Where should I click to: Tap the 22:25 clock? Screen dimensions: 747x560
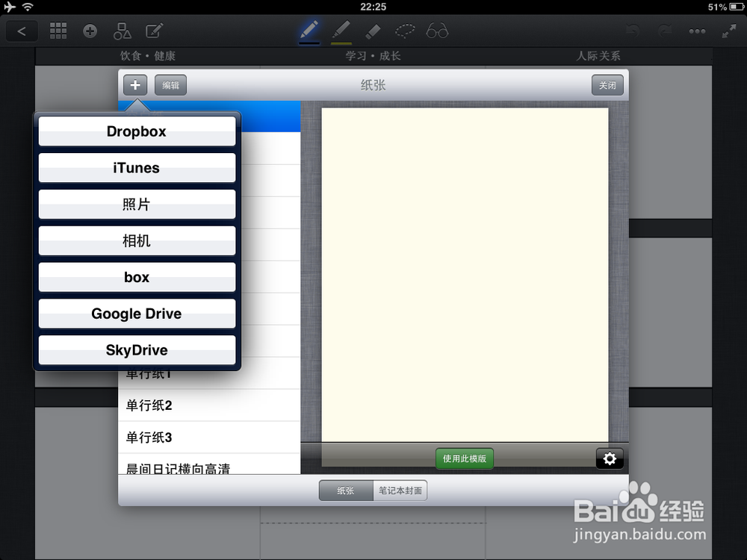(373, 7)
